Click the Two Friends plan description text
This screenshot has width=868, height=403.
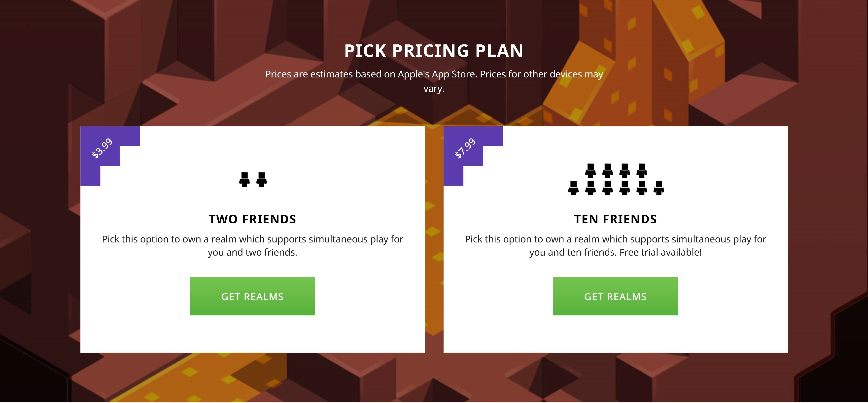coord(252,246)
